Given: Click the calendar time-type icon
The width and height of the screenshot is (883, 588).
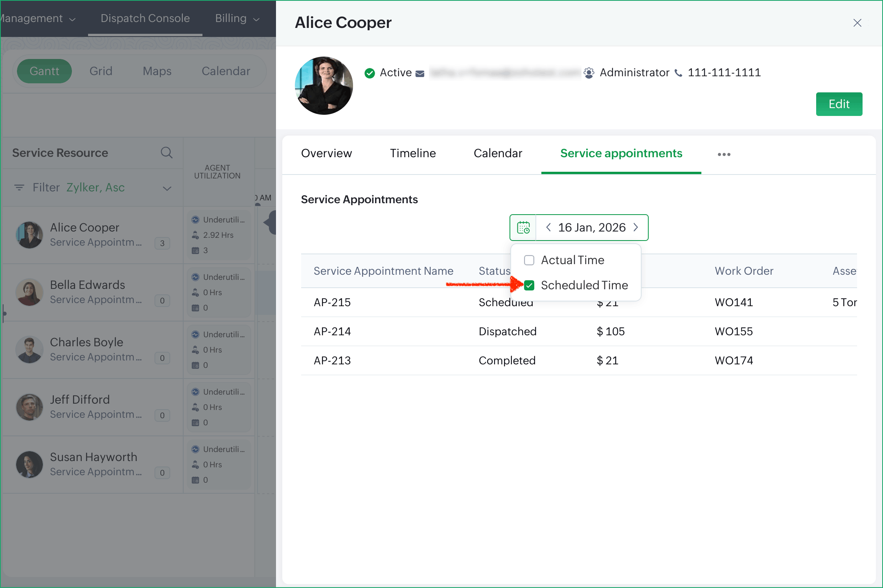Looking at the screenshot, I should (x=523, y=228).
